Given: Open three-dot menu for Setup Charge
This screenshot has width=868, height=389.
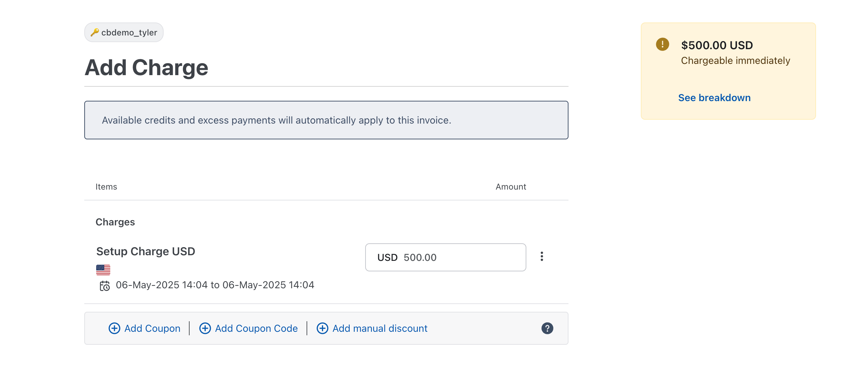Looking at the screenshot, I should [542, 257].
